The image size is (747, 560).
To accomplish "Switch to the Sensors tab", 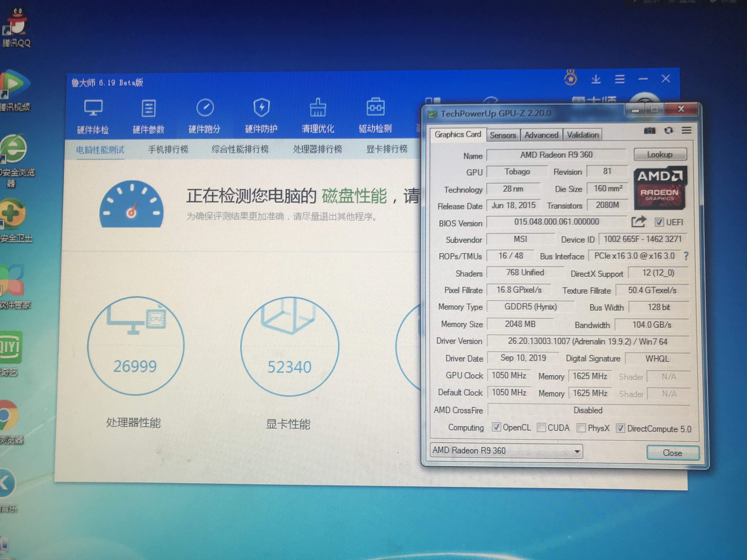I will coord(503,135).
